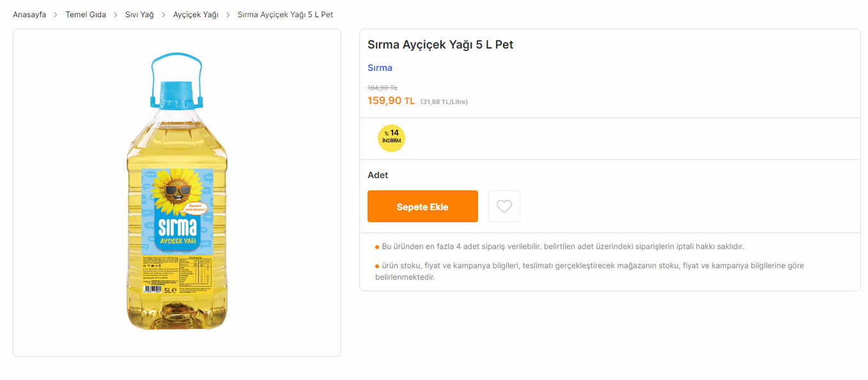The image size is (868, 380).
Task: Click the Adet quantity label
Action: pyautogui.click(x=378, y=175)
